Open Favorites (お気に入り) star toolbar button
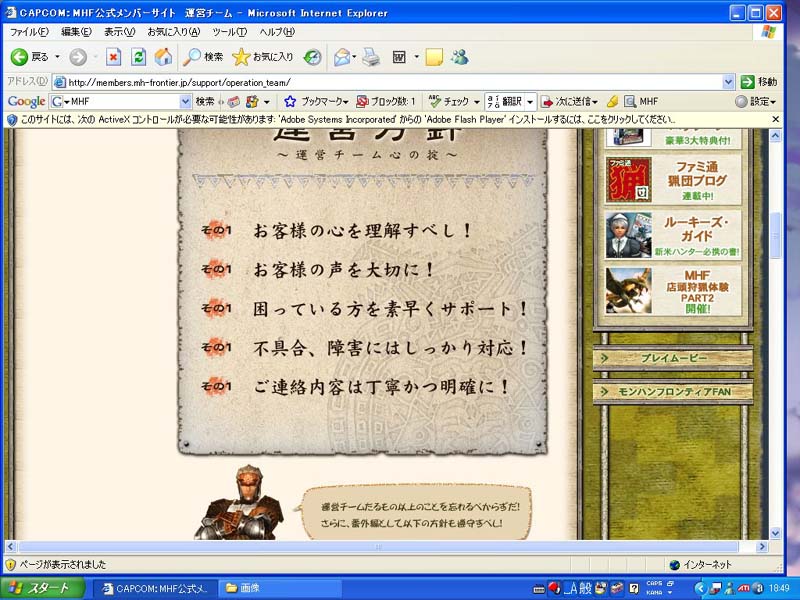 point(263,57)
